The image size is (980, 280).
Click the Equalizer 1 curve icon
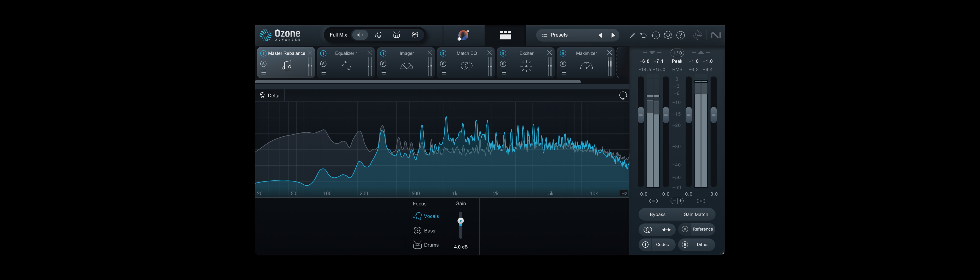[x=347, y=66]
